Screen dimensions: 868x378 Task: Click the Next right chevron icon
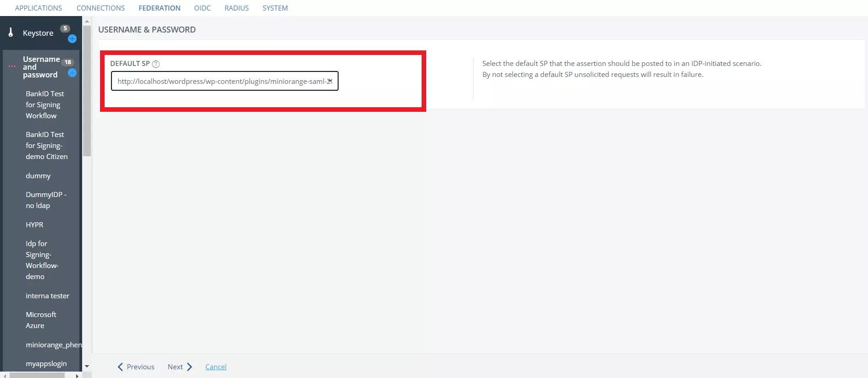[x=189, y=367]
